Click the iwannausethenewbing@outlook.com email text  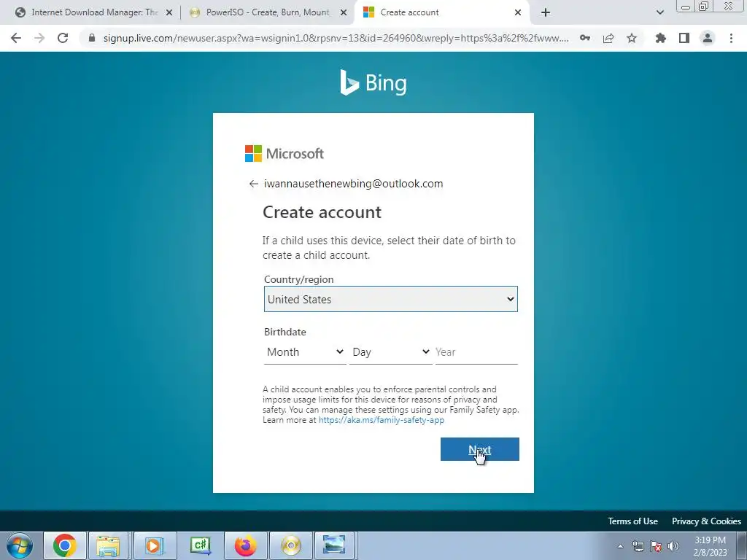coord(354,184)
